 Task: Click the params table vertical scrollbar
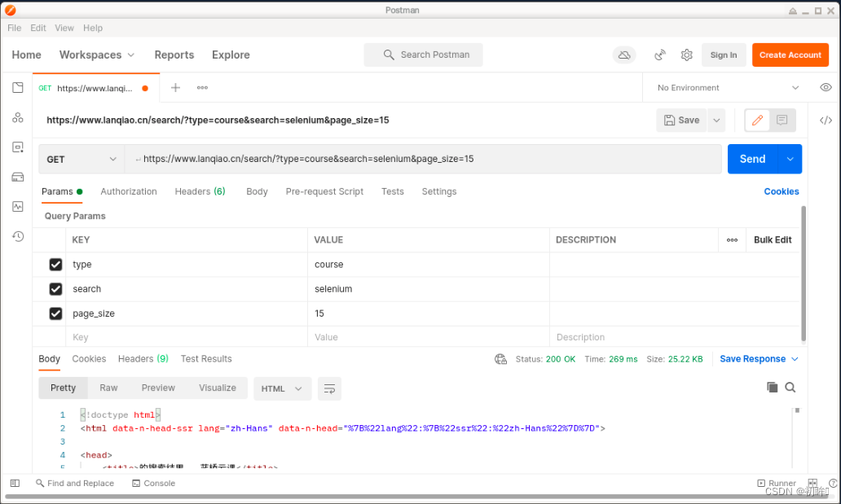pyautogui.click(x=804, y=274)
